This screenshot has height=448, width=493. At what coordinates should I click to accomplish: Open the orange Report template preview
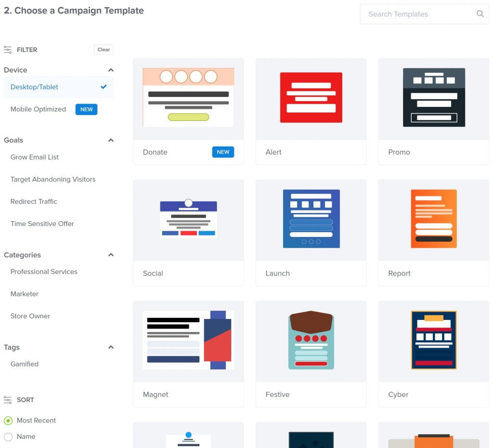click(x=433, y=219)
